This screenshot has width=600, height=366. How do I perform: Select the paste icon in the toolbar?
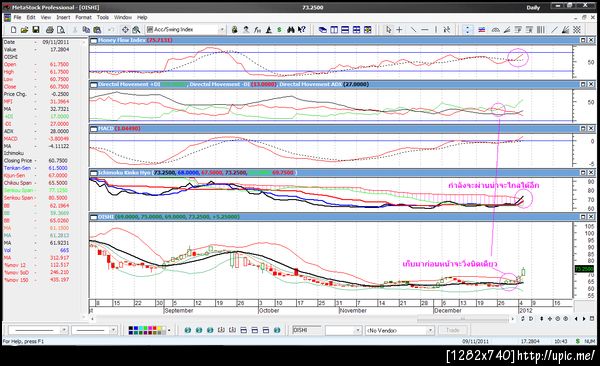point(98,29)
